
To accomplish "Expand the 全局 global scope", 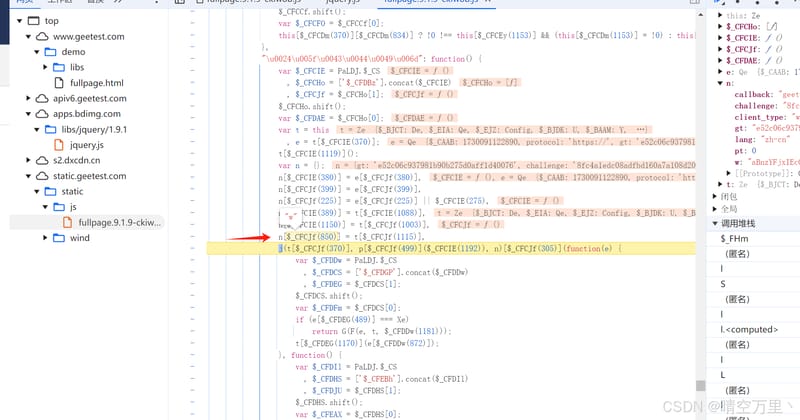I will 715,209.
